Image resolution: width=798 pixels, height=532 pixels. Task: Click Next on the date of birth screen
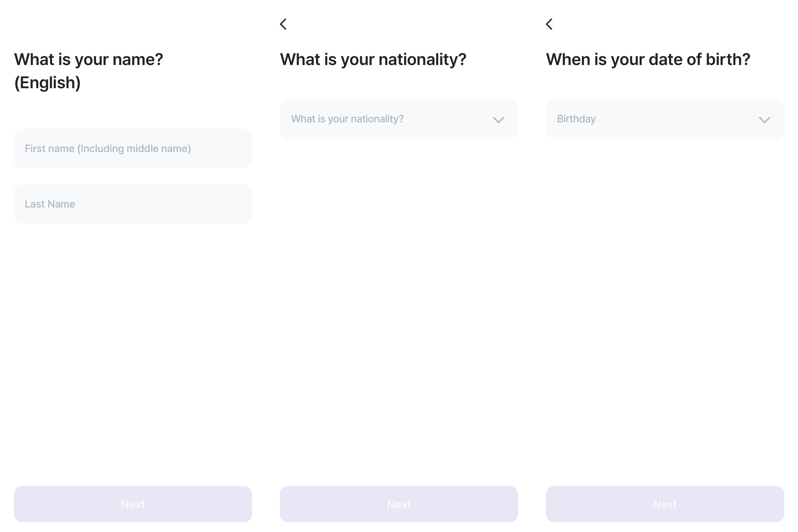pos(665,504)
